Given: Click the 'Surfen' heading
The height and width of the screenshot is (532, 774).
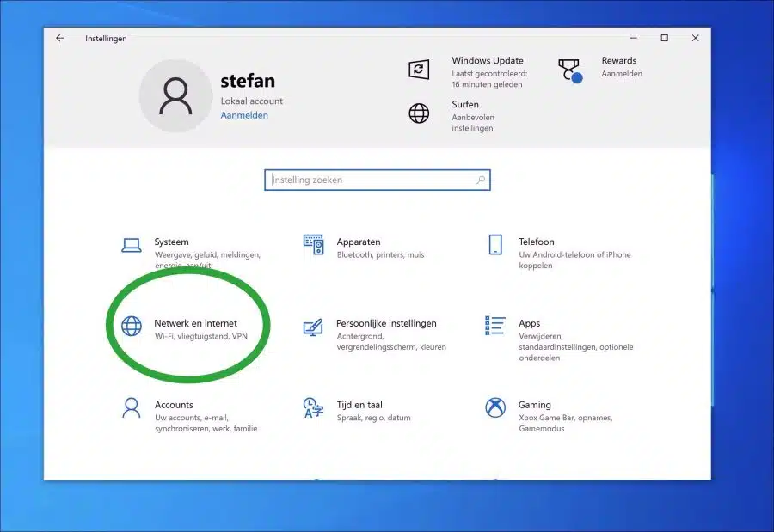Looking at the screenshot, I should tap(465, 105).
